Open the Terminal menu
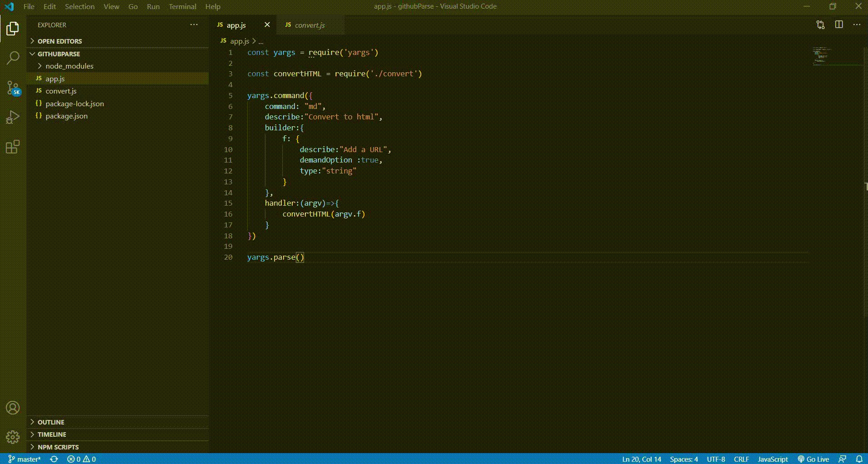The height and width of the screenshot is (464, 868). pos(182,6)
